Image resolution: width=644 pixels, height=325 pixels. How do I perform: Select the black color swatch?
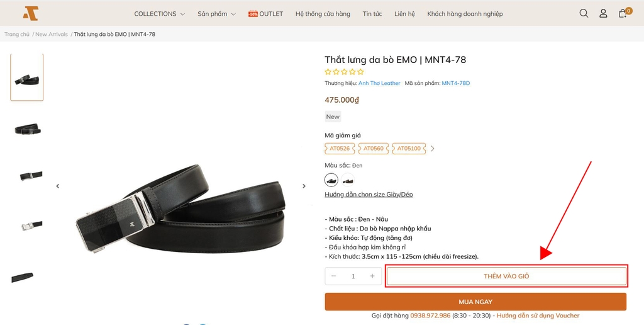point(331,180)
